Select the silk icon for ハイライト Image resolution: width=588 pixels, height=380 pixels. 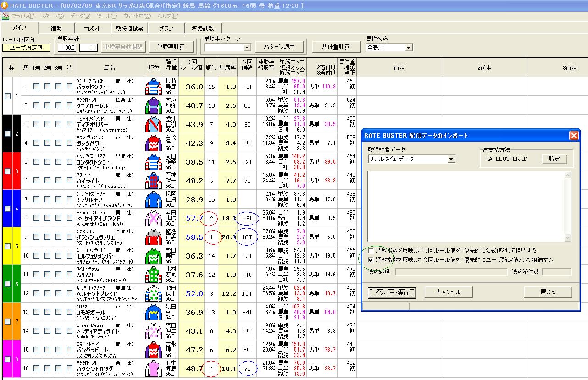coord(153,181)
